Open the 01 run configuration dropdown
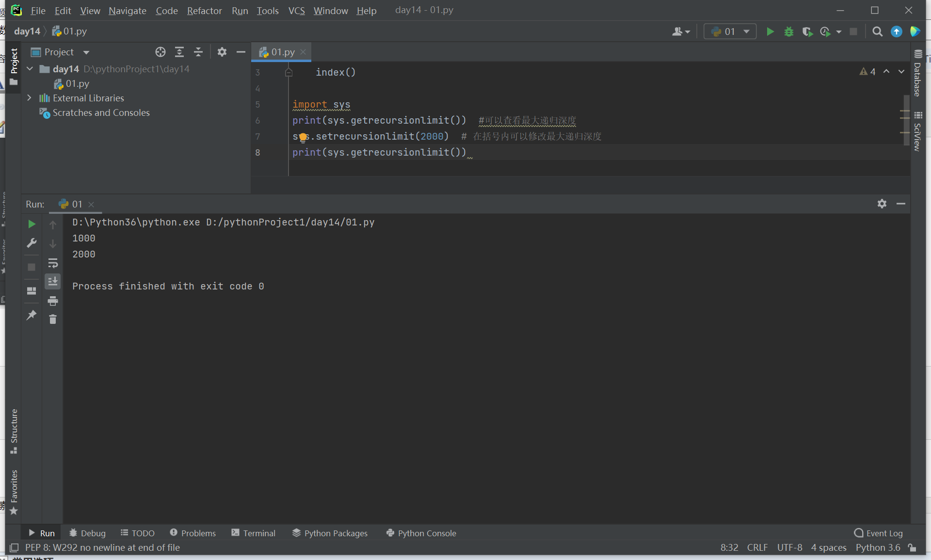The height and width of the screenshot is (560, 931). click(x=730, y=32)
